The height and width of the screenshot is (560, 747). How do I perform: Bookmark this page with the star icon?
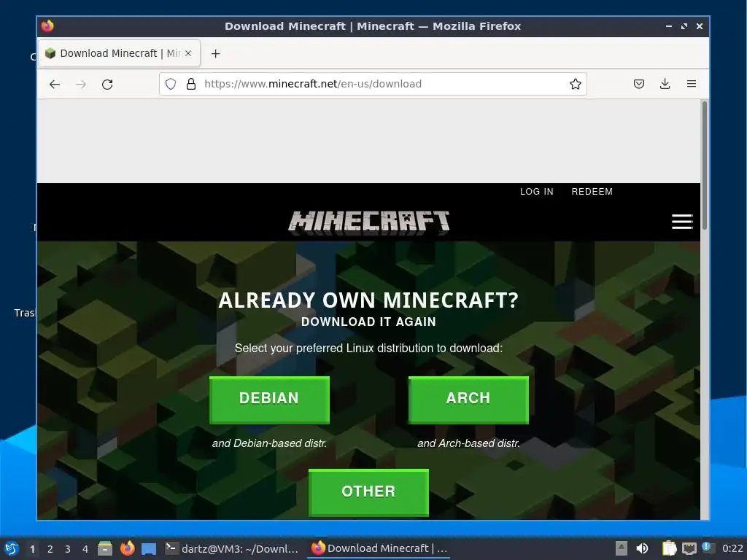click(x=575, y=85)
